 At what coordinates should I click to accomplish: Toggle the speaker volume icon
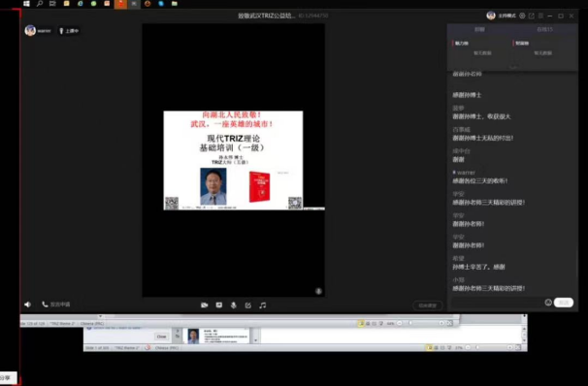28,305
